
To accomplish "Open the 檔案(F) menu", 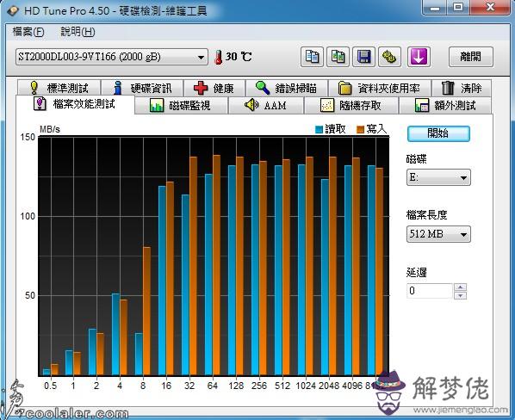I will (x=28, y=32).
